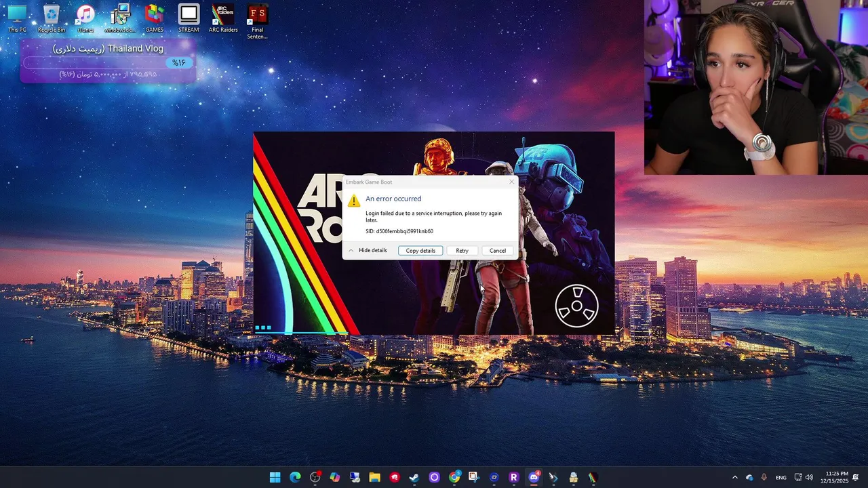868x488 pixels.
Task: Close the Embark Game Boot dialog
Action: pyautogui.click(x=511, y=182)
